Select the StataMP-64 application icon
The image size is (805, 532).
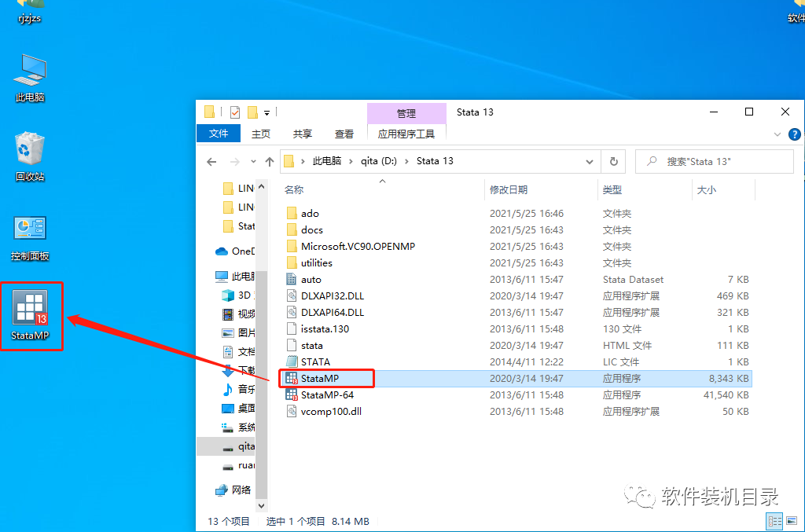(292, 395)
